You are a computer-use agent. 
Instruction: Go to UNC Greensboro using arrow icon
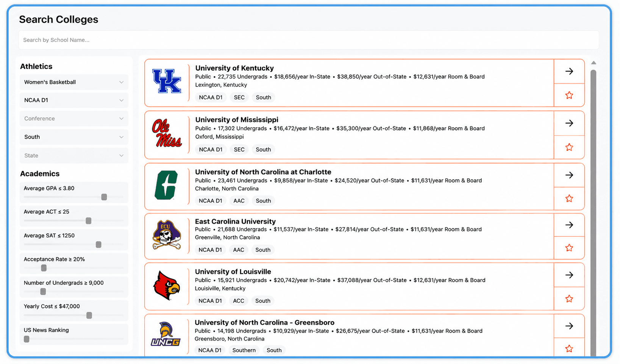[x=569, y=326]
